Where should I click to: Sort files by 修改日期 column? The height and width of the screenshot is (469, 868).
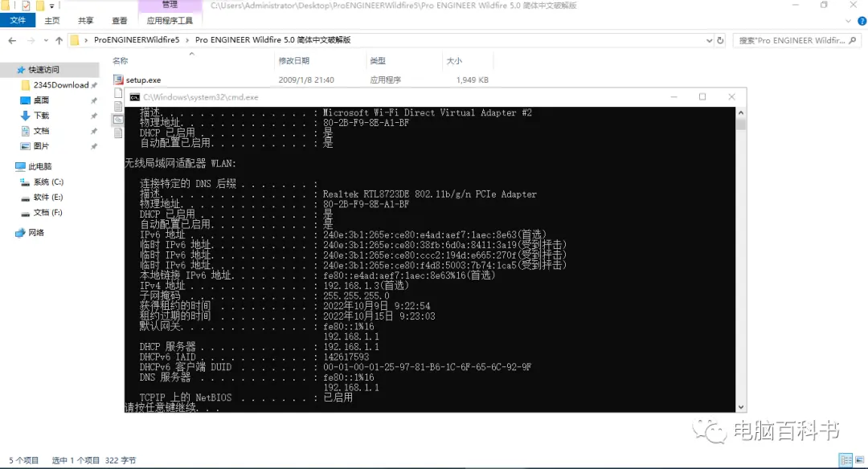[294, 61]
